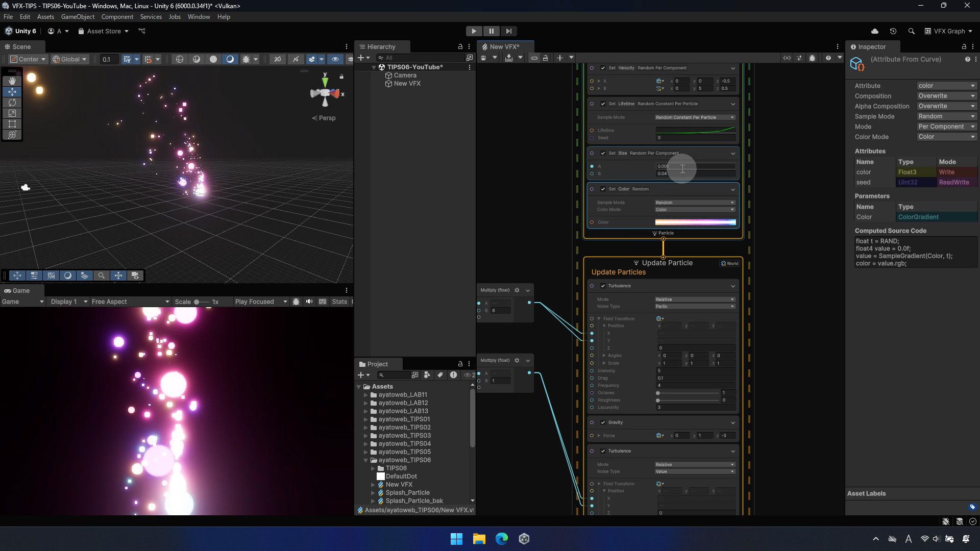Mute audio in Game view
The width and height of the screenshot is (980, 551).
(x=309, y=302)
